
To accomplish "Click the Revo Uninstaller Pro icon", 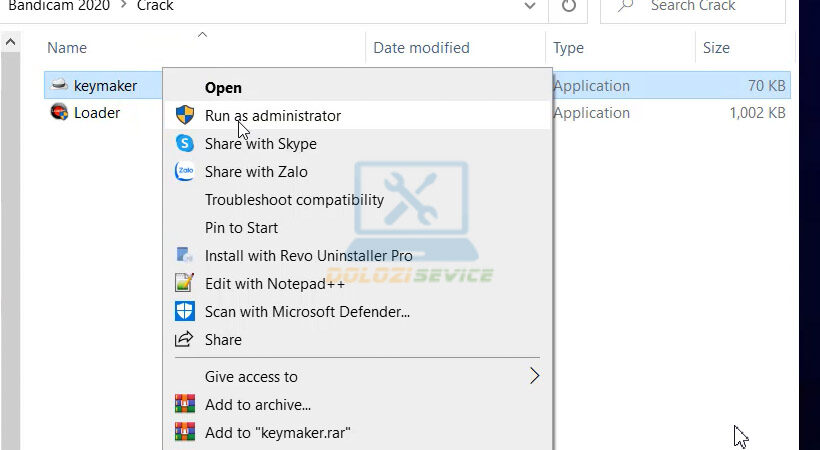I will coord(184,255).
